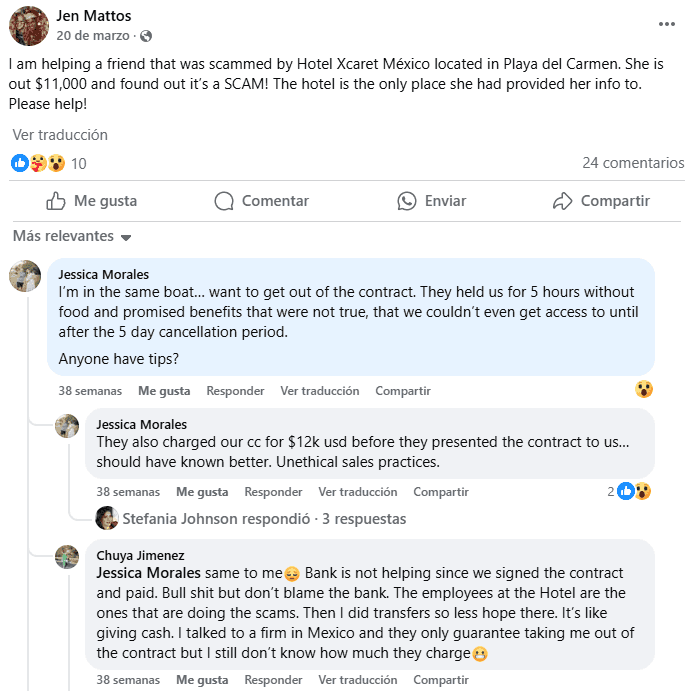
Task: Click the WhatsApp Enviar icon
Action: click(x=406, y=201)
